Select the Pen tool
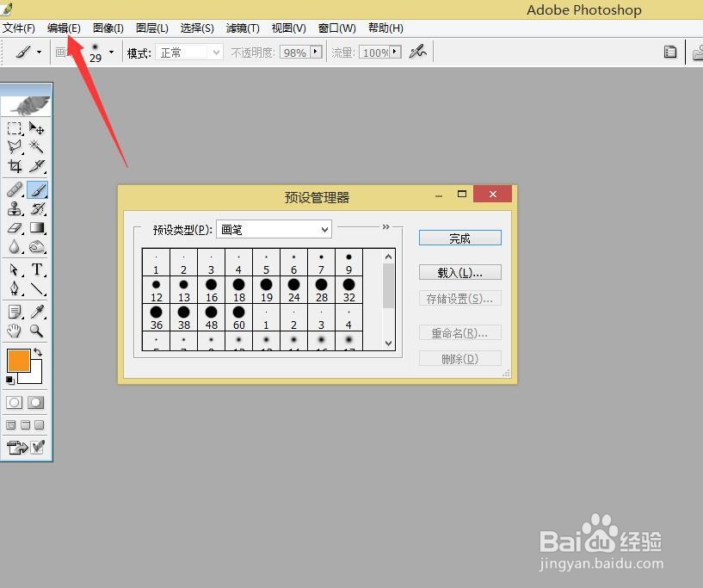This screenshot has width=703, height=588. [15, 288]
